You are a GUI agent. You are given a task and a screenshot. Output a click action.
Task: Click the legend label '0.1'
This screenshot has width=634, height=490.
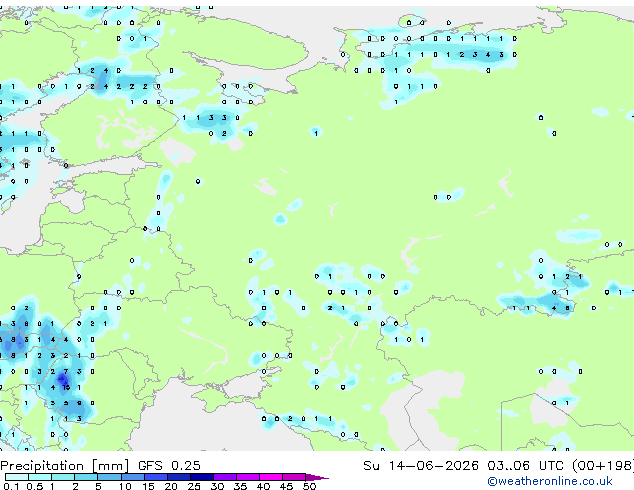click(x=11, y=486)
